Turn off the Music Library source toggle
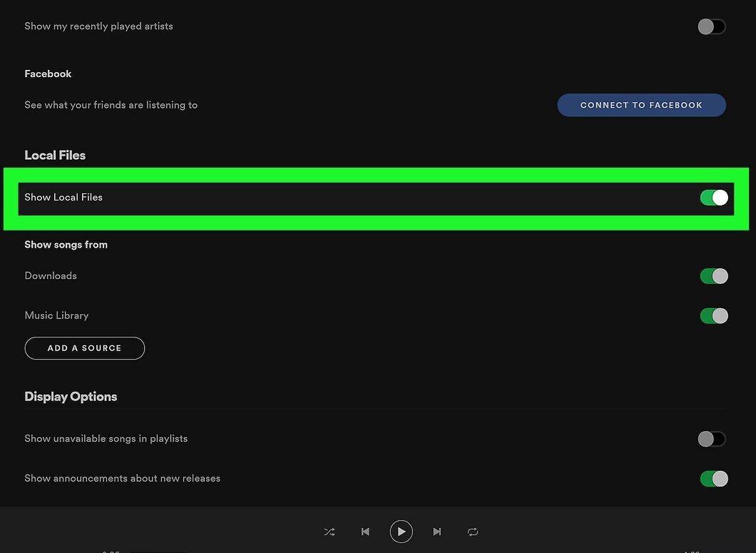This screenshot has height=553, width=756. (714, 315)
